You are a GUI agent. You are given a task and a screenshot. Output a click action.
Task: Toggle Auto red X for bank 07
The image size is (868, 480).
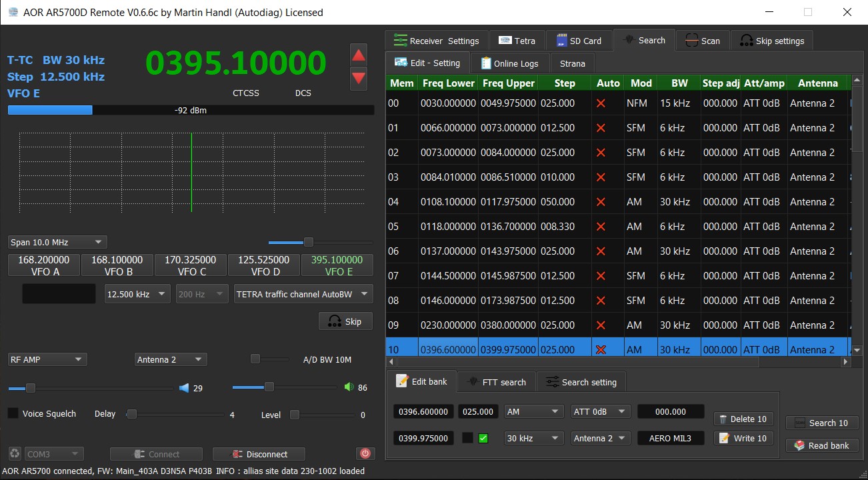tap(601, 276)
